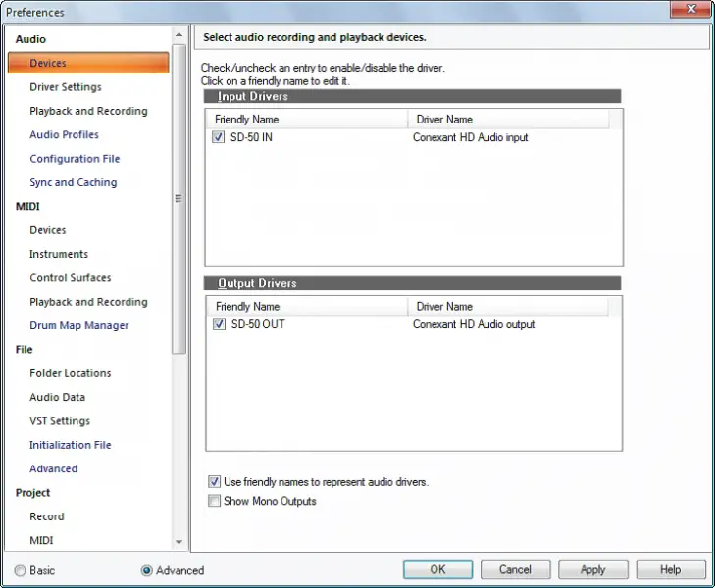Viewport: 715px width, 588px height.
Task: Click the Apply button
Action: coord(593,569)
